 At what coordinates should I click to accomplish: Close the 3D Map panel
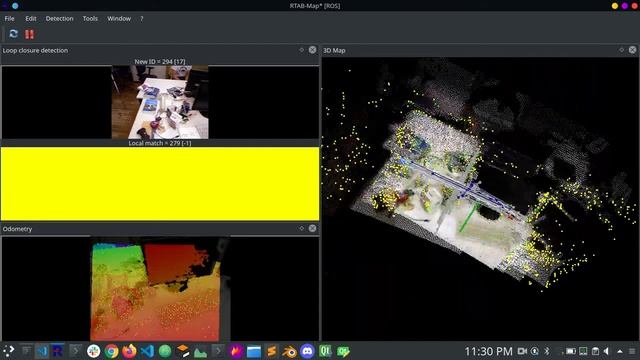pos(632,50)
